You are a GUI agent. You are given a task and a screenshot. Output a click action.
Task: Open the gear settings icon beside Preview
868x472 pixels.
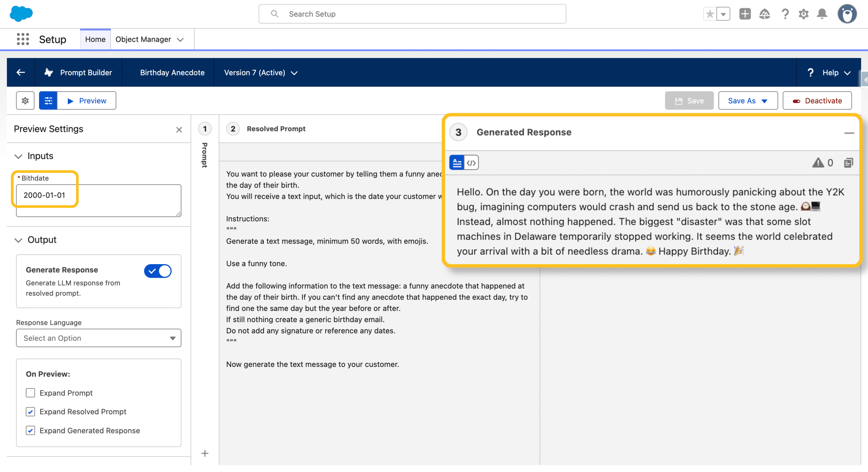[x=25, y=101]
